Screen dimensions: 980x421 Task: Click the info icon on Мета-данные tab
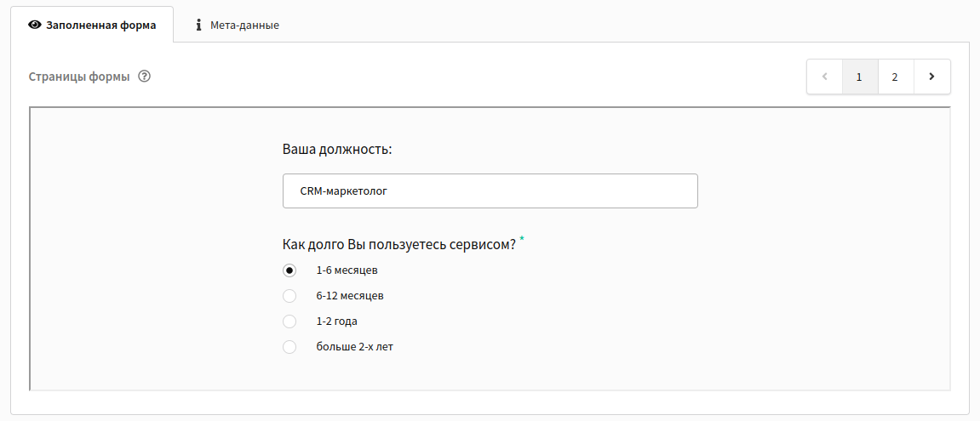[198, 25]
